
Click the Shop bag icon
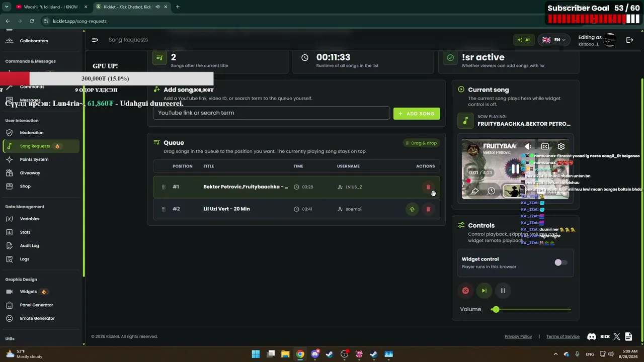pyautogui.click(x=9, y=187)
